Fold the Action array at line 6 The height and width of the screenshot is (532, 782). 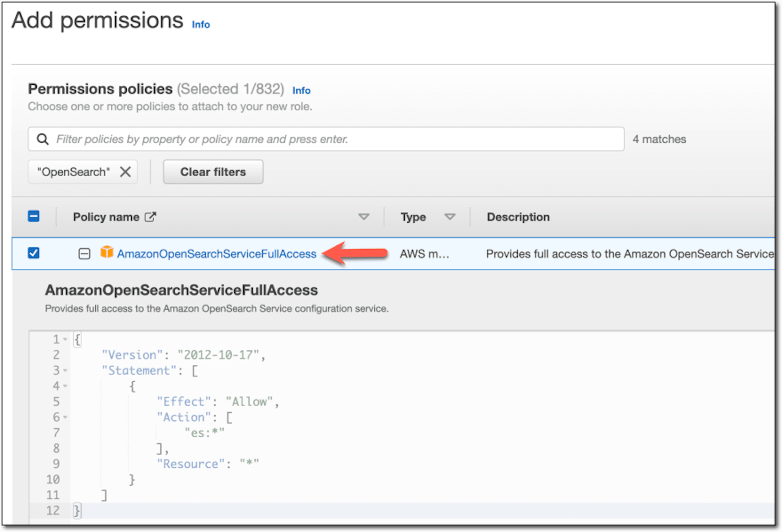point(65,417)
